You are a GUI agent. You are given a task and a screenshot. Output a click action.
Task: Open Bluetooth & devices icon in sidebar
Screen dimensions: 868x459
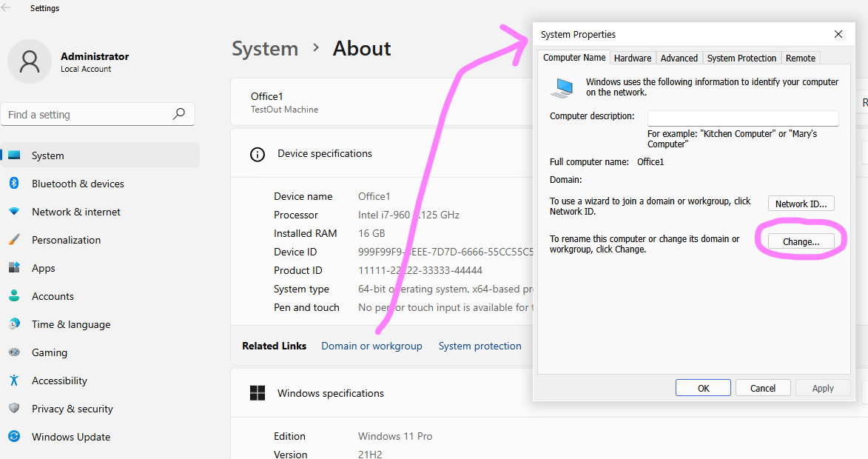tap(14, 184)
